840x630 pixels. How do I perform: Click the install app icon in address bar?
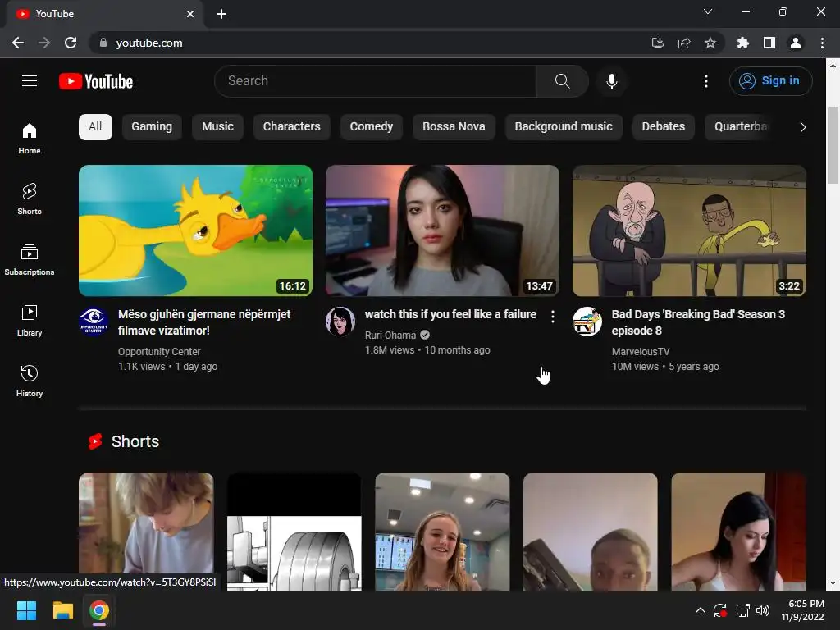tap(657, 43)
